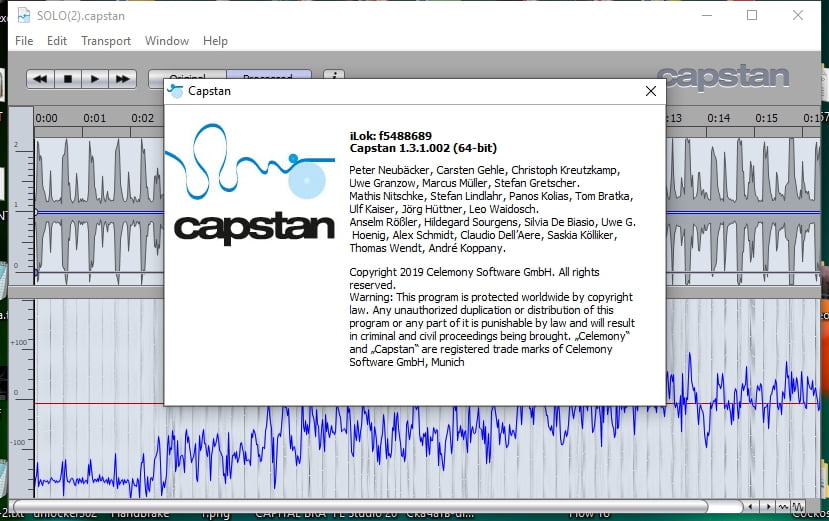Screen dimensions: 829x521
Task: Open the Window menu
Action: coord(167,41)
